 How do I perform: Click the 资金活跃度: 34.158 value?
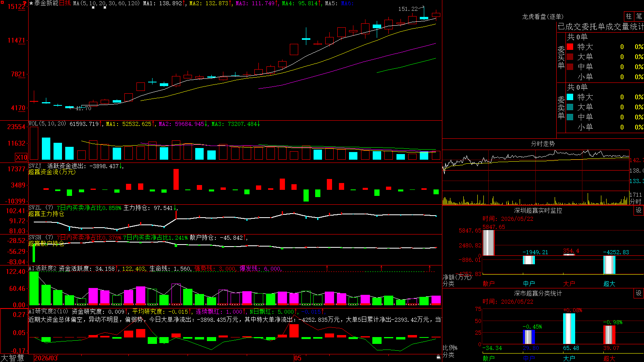[87, 268]
